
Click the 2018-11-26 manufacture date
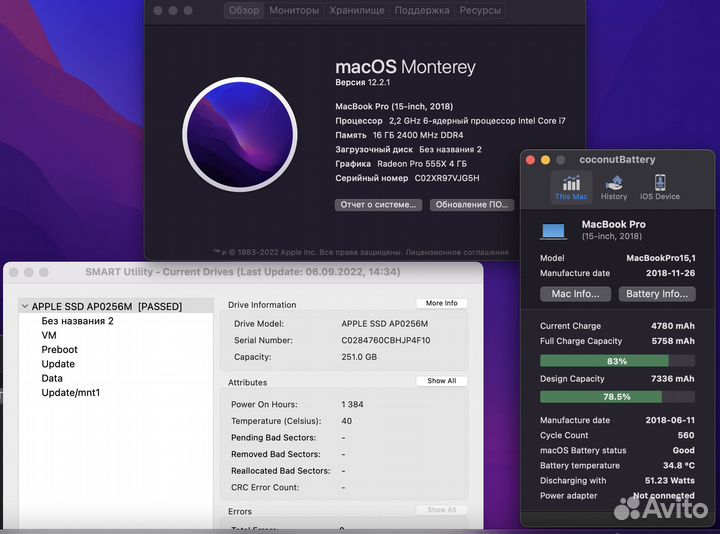(670, 273)
